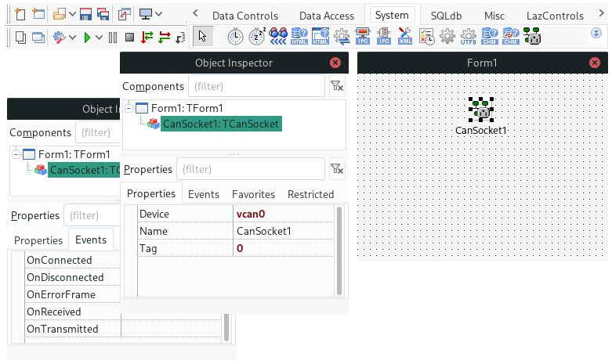Create a new form from the toolbar

click(38, 14)
